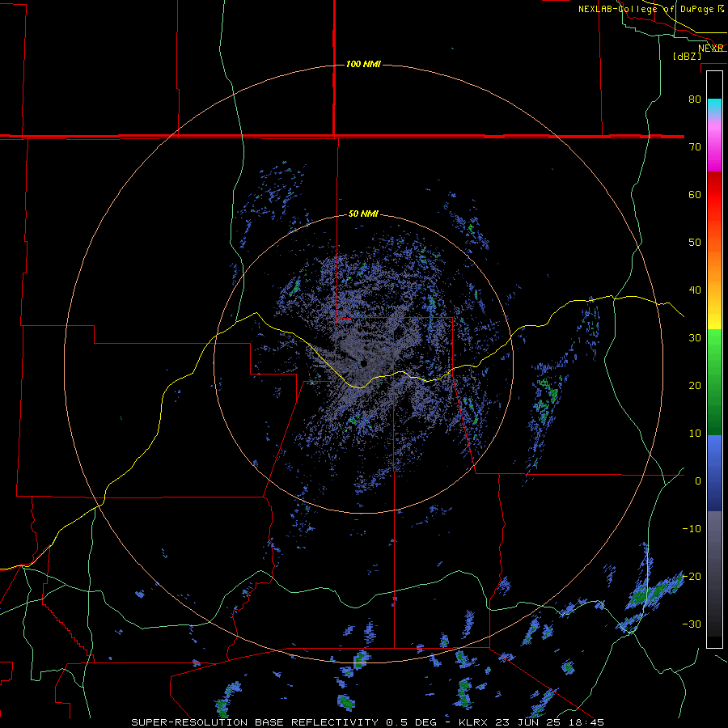
Task: Click the 100 NMI range ring label
Action: [363, 64]
